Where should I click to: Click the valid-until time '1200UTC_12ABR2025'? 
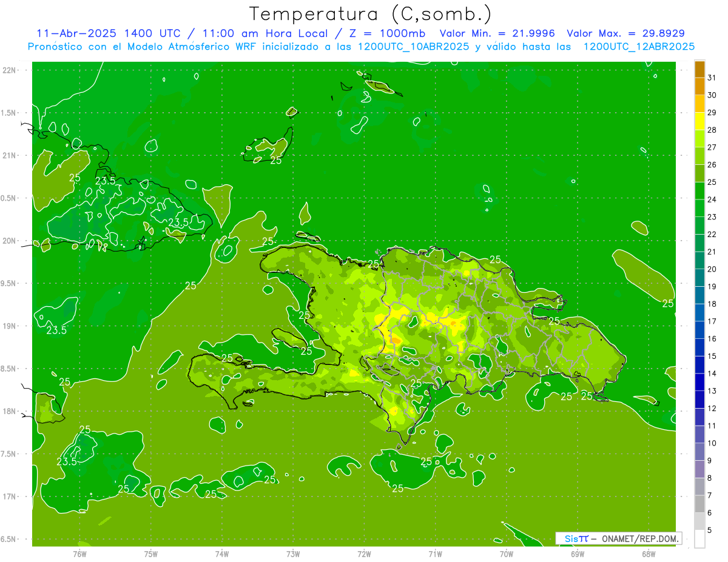click(x=638, y=46)
